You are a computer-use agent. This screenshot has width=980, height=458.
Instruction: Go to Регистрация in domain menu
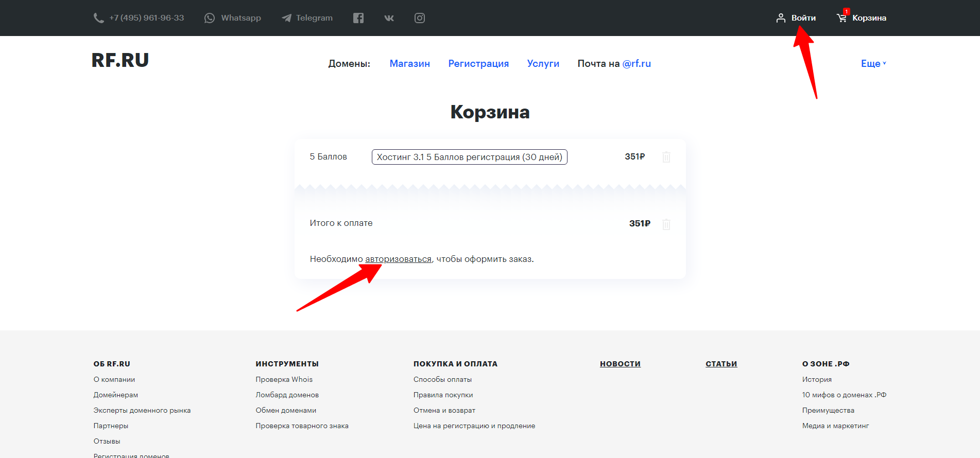click(x=478, y=63)
